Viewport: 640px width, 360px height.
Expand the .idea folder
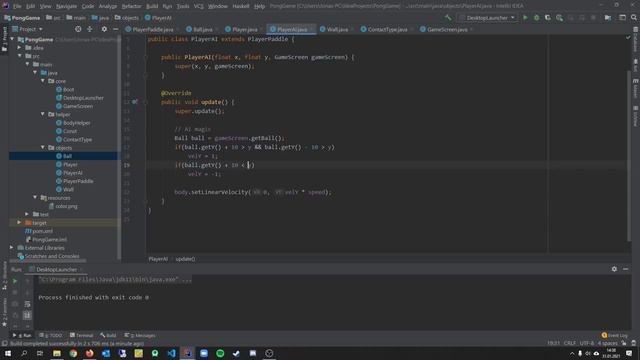pos(19,47)
